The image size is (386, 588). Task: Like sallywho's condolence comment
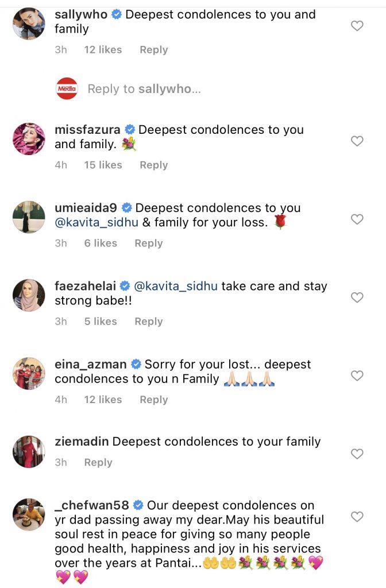click(357, 26)
